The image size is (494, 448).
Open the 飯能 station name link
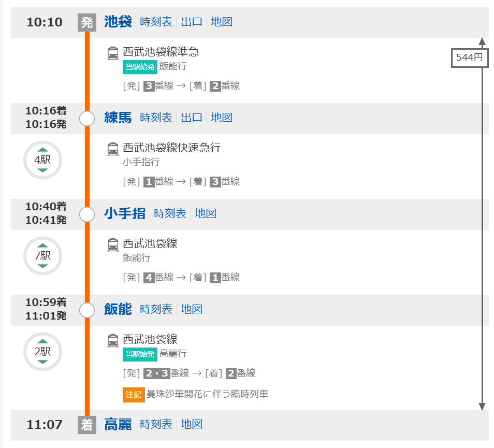click(118, 310)
